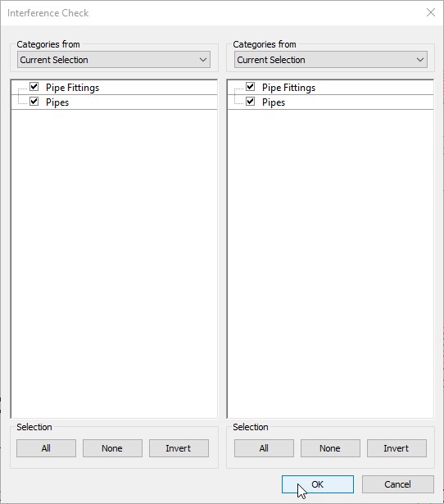
Task: Click empty area of left category list
Action: [114, 264]
